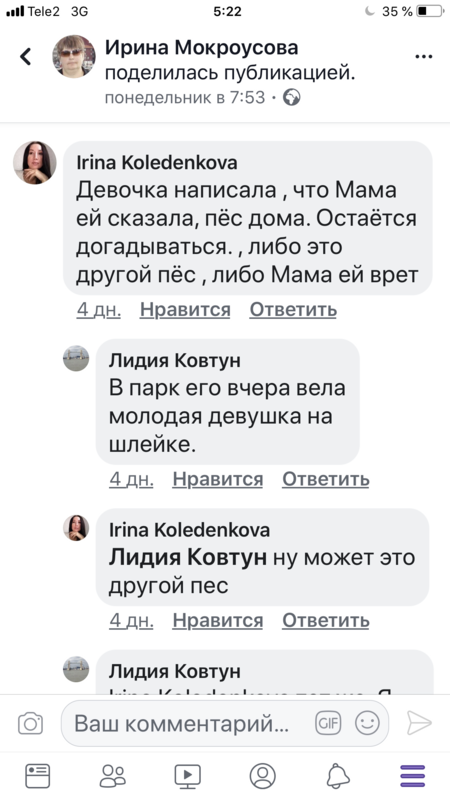This screenshot has width=450, height=800.
Task: Tap Ирина Мокроусова's profile picture
Action: tap(74, 57)
